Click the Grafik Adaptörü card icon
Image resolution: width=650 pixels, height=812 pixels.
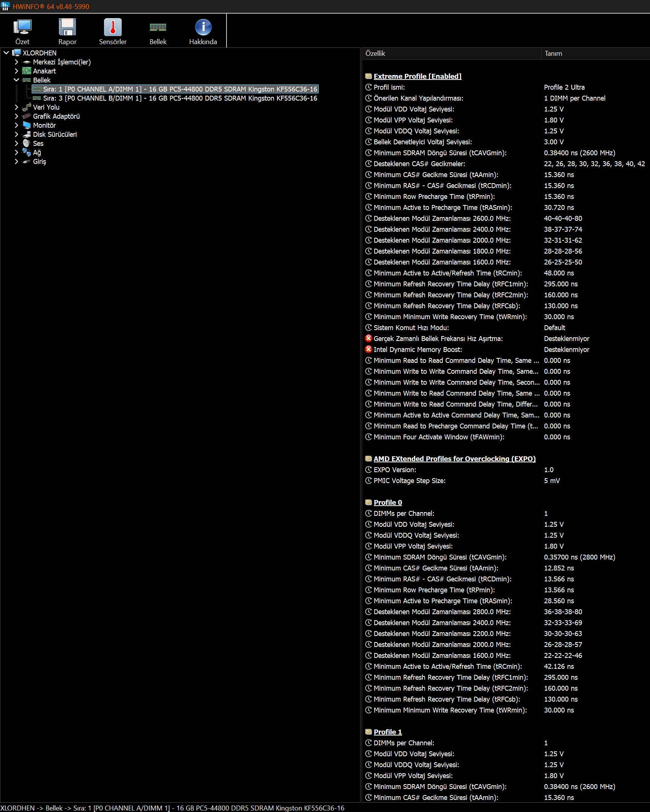27,116
